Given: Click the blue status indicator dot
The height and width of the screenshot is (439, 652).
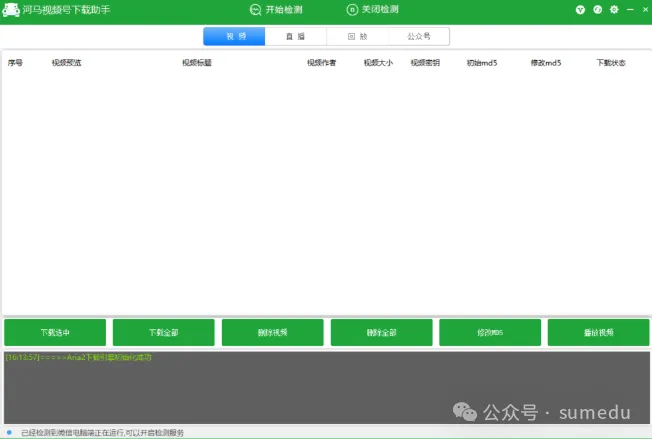Looking at the screenshot, I should pos(9,432).
